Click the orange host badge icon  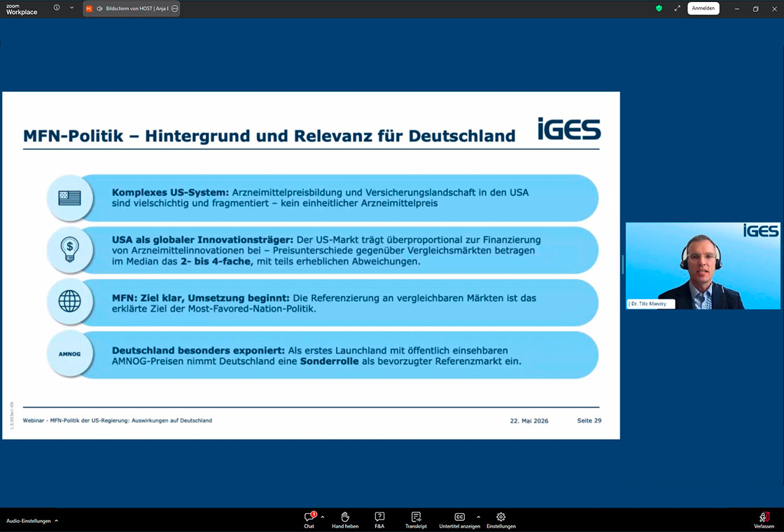90,8
